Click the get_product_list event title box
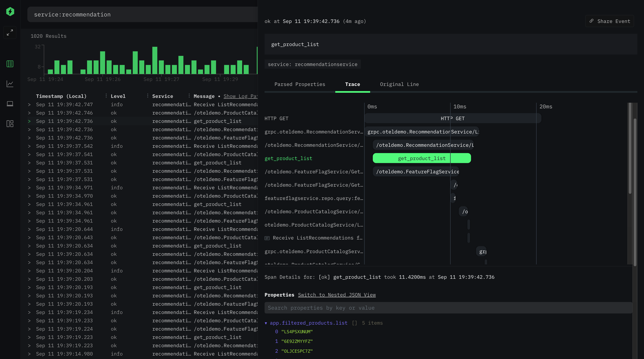 451,44
